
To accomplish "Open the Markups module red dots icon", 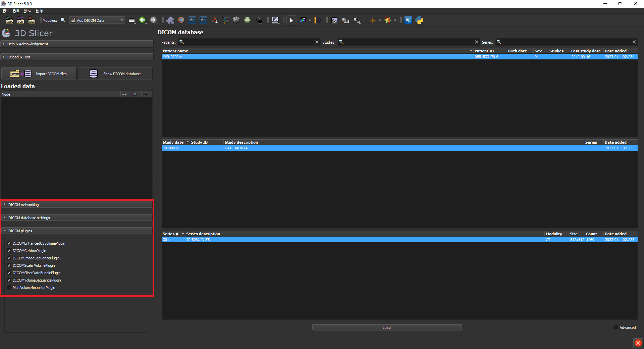I will 215,20.
